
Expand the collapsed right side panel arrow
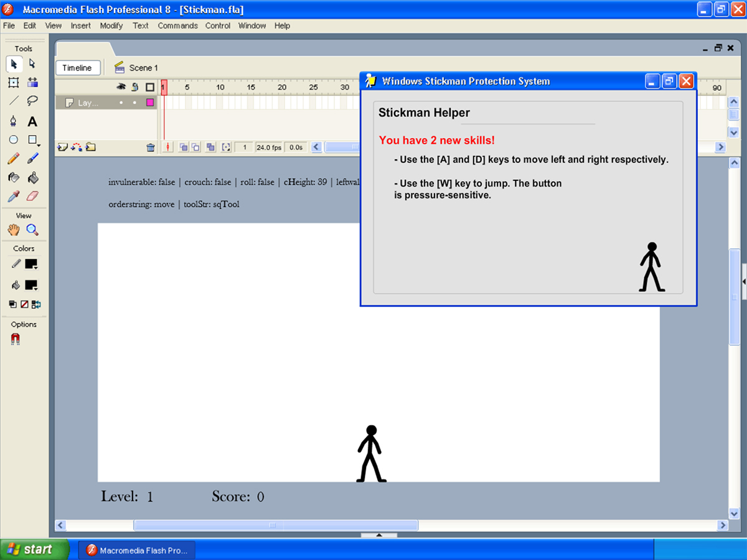point(744,282)
